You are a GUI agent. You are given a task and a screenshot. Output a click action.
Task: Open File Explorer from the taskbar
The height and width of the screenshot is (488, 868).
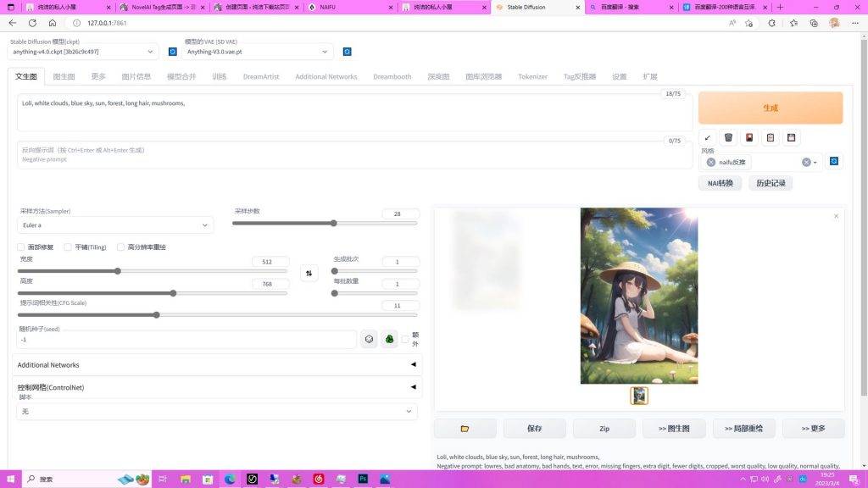tap(186, 480)
